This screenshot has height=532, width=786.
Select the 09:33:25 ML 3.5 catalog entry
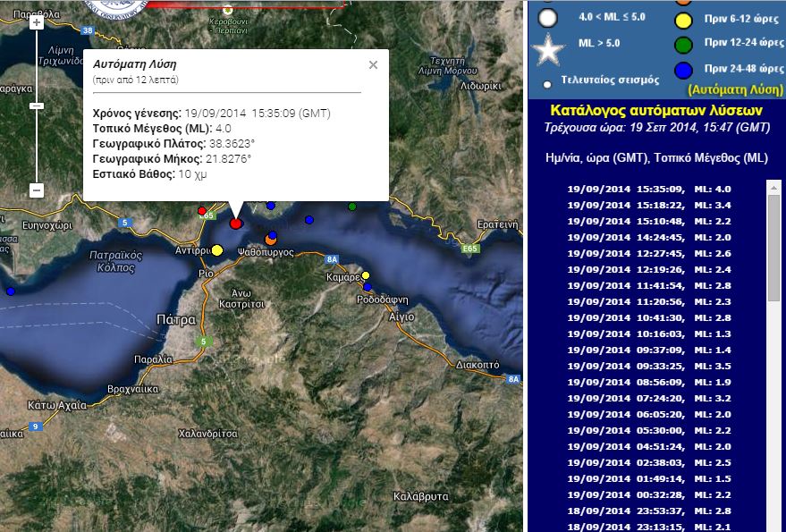click(649, 366)
